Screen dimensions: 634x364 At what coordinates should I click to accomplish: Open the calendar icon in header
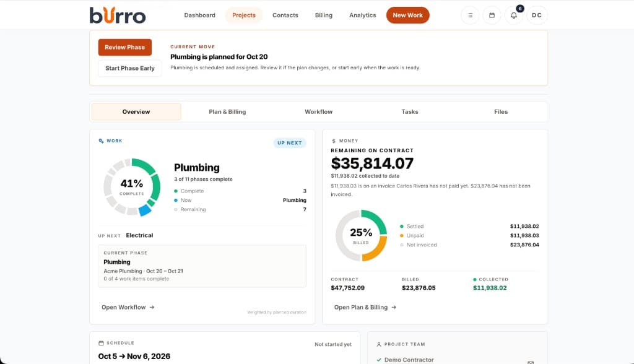492,15
